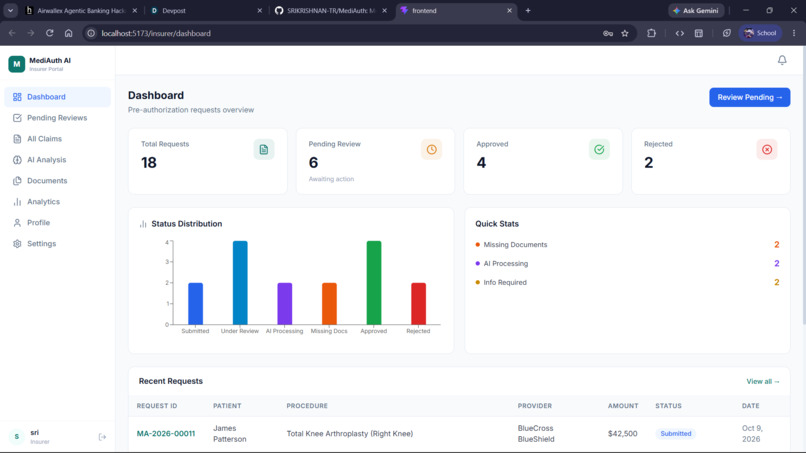Click the page vertical scrollbar

[x=803, y=185]
